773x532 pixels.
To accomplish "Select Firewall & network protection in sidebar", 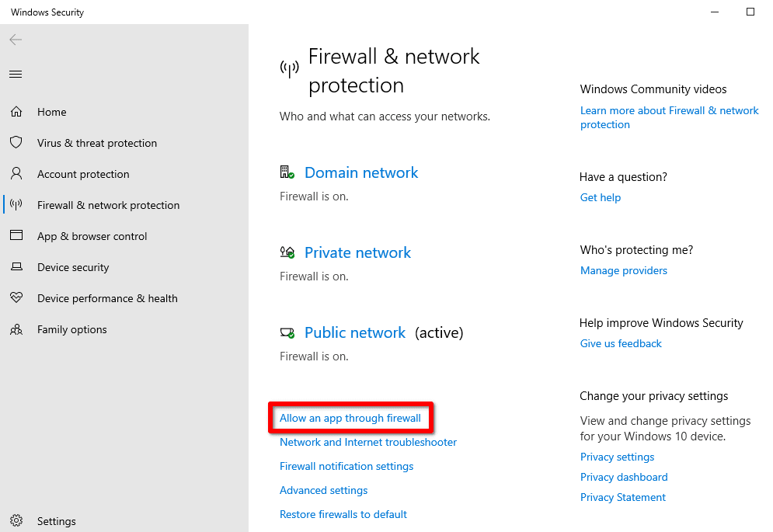I will click(108, 205).
